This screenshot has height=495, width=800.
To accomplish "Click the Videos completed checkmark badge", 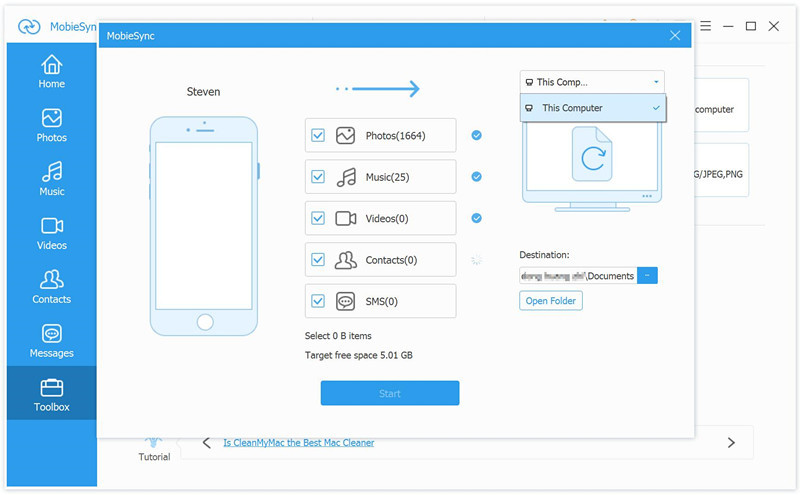I will point(477,218).
